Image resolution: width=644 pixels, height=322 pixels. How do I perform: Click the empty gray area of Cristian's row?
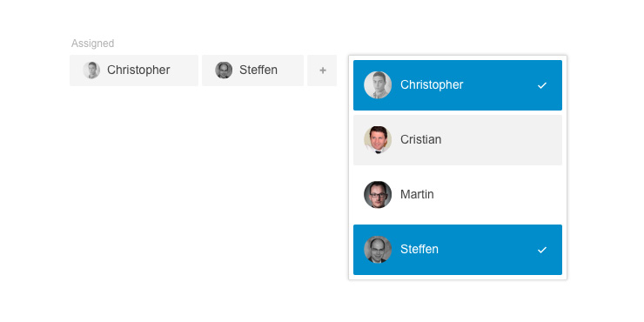coord(501,140)
